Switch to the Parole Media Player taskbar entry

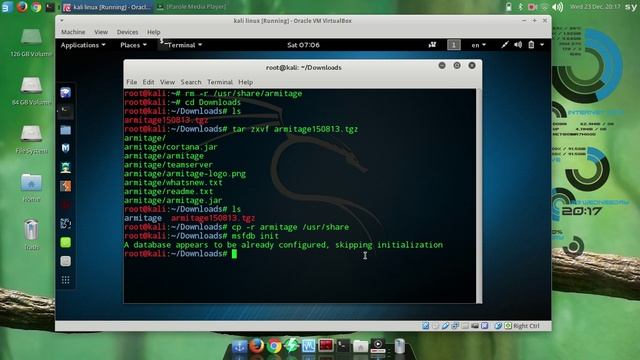pyautogui.click(x=192, y=7)
